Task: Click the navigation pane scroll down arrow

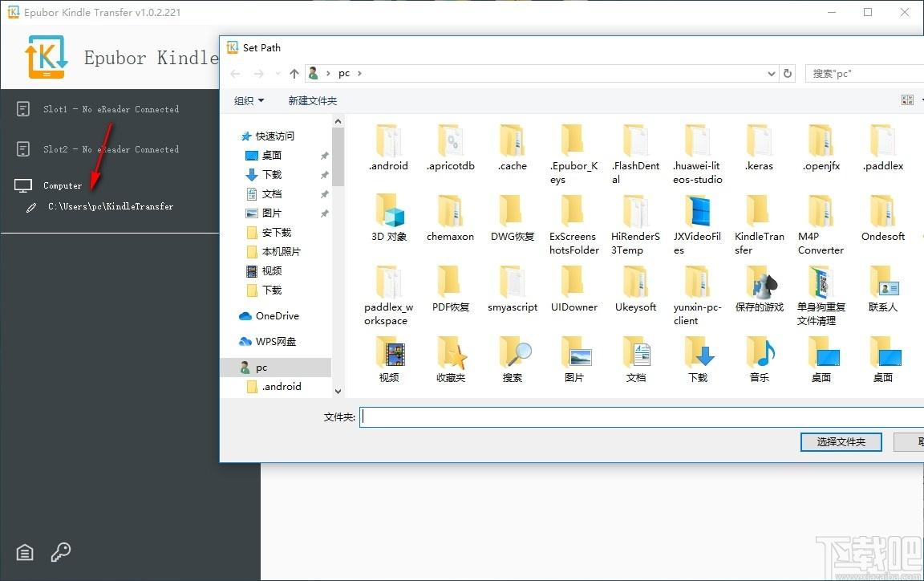Action: 338,391
